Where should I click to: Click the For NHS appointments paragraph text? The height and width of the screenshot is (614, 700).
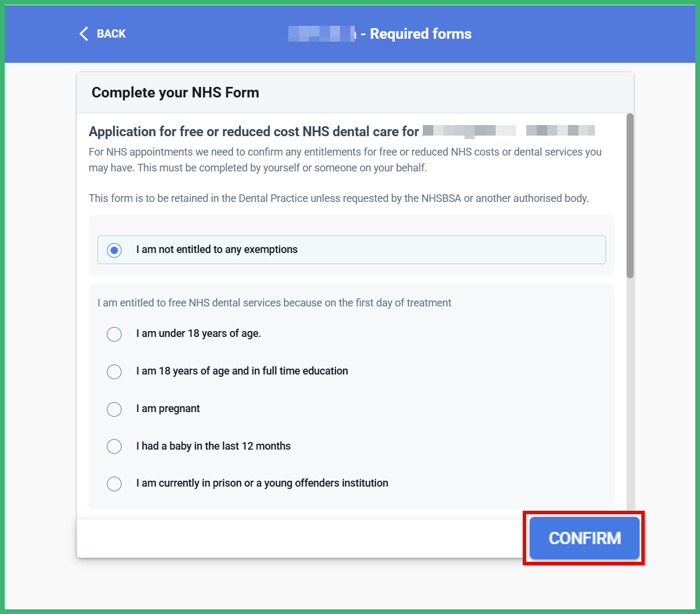click(x=345, y=160)
